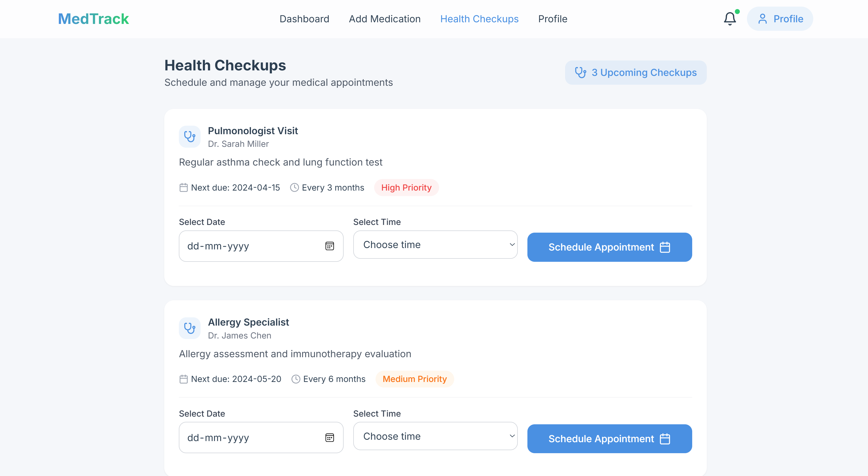Viewport: 868px width, 476px height.
Task: Click stethoscope icon in Upcoming Checkups badge
Action: pos(580,72)
